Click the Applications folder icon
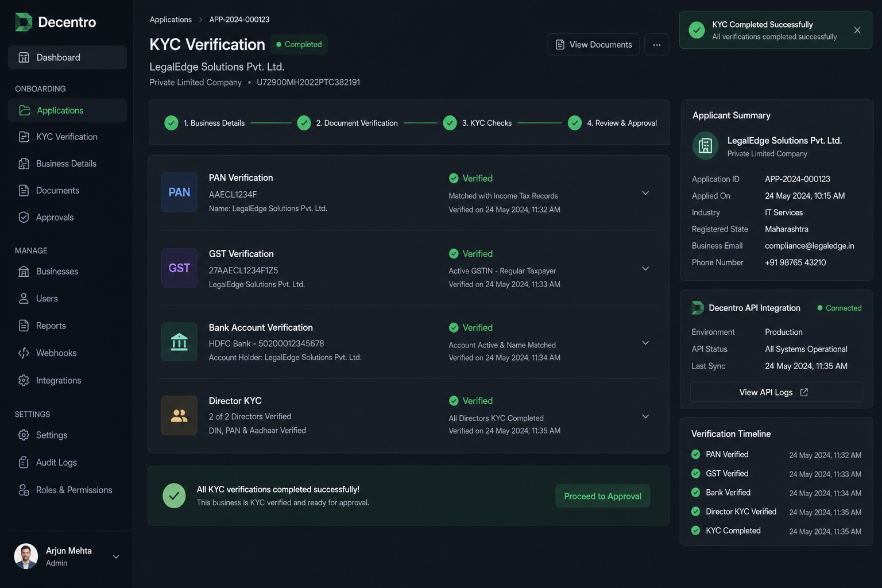 [x=24, y=110]
